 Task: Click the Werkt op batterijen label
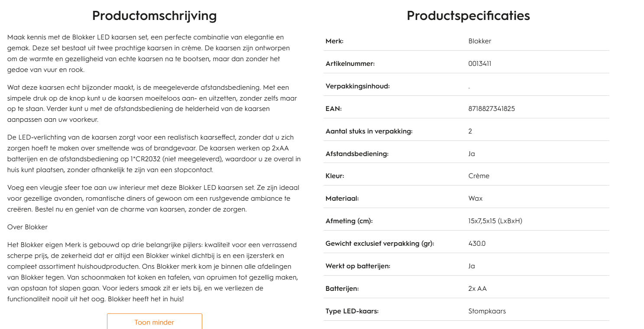(358, 266)
